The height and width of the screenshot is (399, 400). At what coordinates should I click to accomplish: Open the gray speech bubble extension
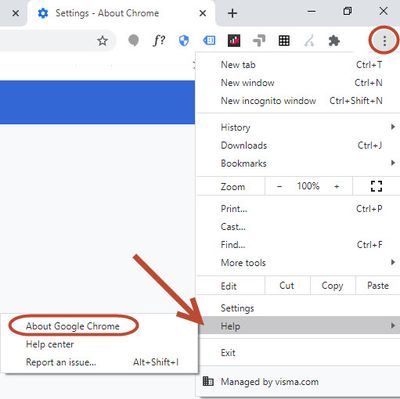(133, 41)
